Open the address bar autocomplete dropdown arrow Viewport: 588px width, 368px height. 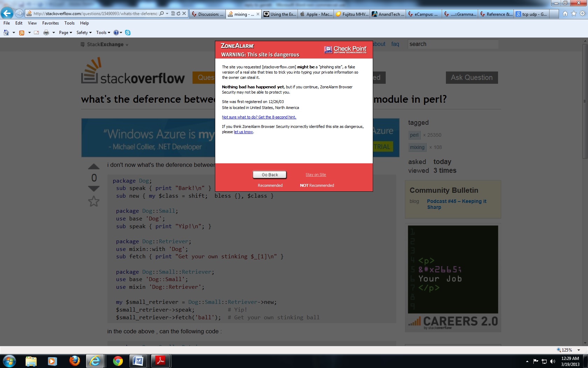167,14
